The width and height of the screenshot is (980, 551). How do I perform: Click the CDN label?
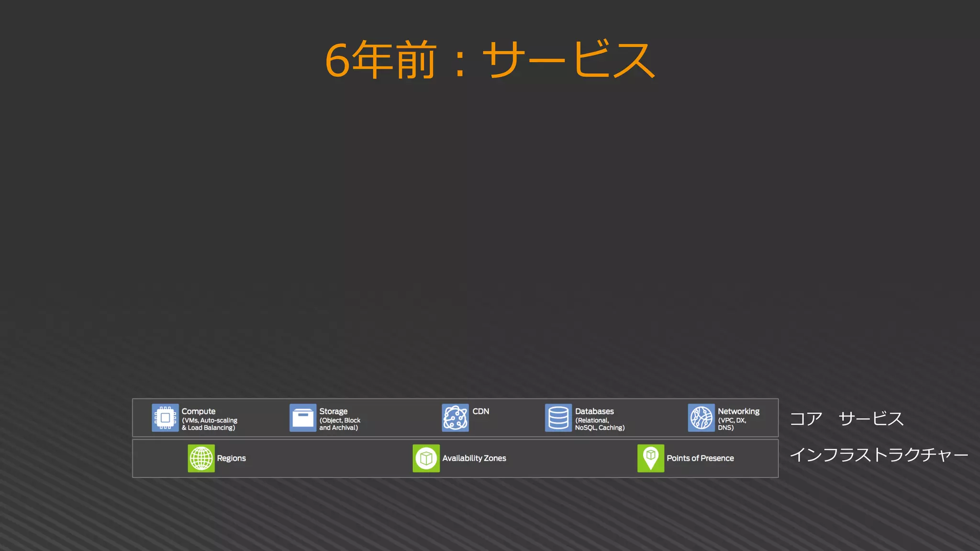tap(480, 411)
